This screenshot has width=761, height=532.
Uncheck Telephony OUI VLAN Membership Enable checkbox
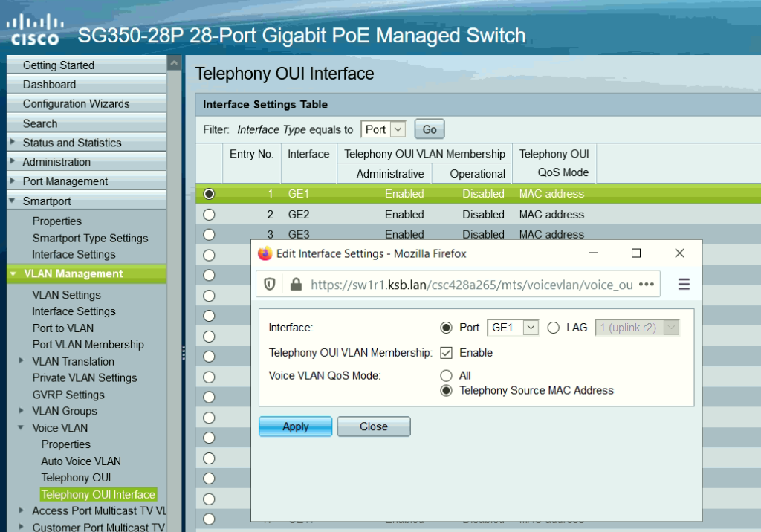tap(446, 353)
